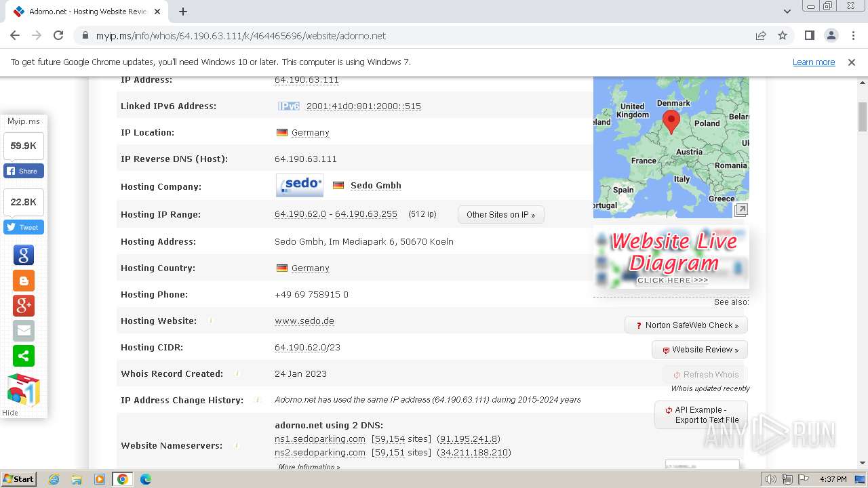This screenshot has height=488, width=868.
Task: Click the IP address 64.190.63.111 link
Action: [307, 80]
